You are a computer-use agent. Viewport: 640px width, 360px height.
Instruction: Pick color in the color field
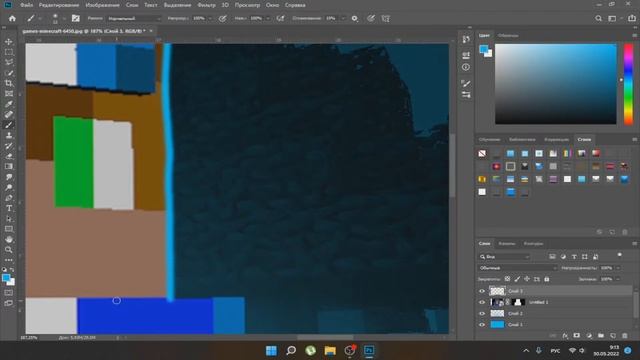point(556,84)
